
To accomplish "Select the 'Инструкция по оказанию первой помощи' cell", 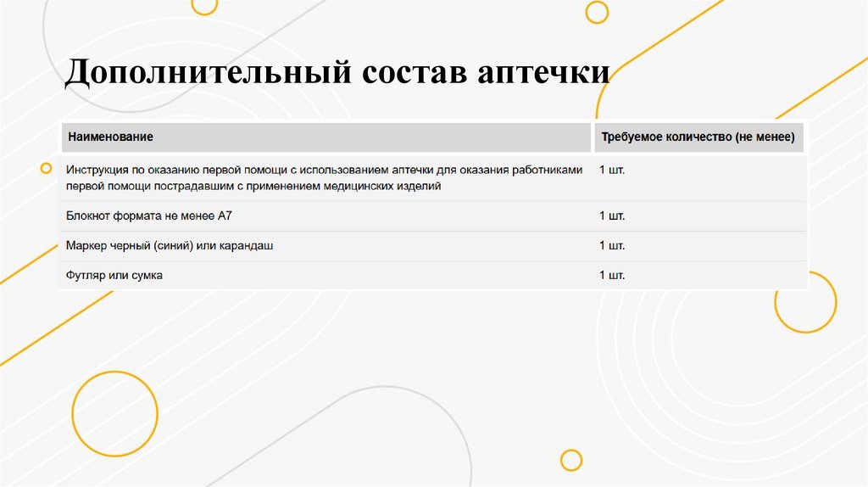I will coord(326,178).
